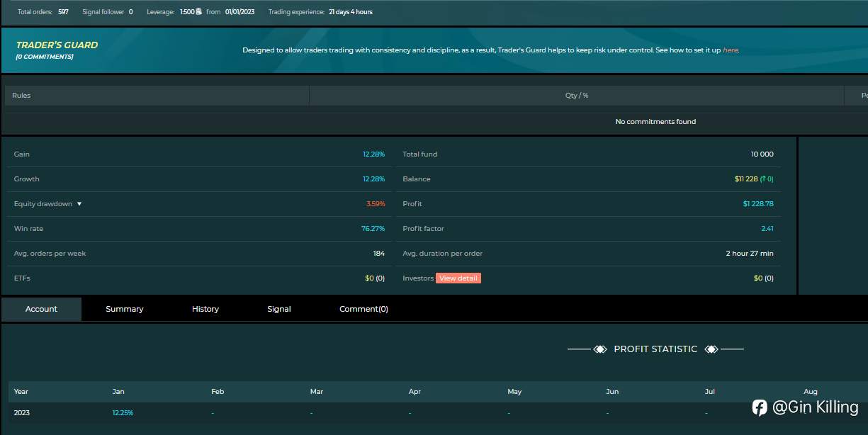This screenshot has width=868, height=435.
Task: Click the January 12.25% profit value
Action: (123, 412)
